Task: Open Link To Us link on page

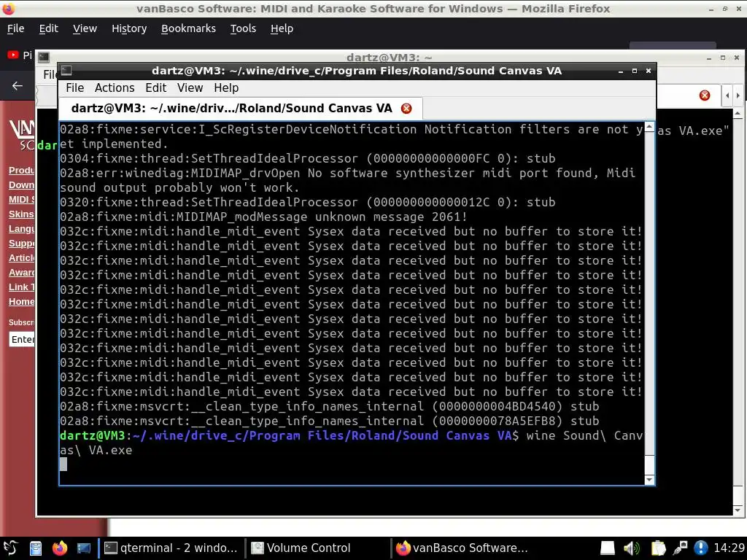Action: [21, 287]
